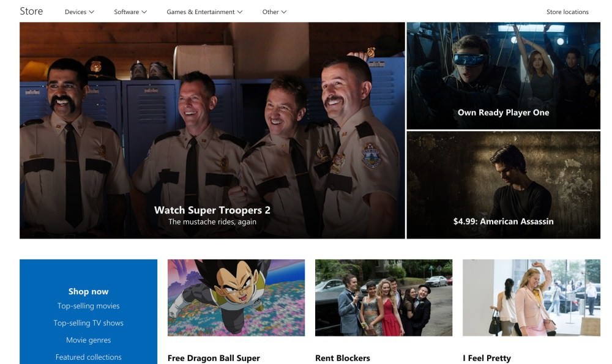This screenshot has height=364, width=612.
Task: Click the Dragon Ball Super image
Action: [236, 298]
